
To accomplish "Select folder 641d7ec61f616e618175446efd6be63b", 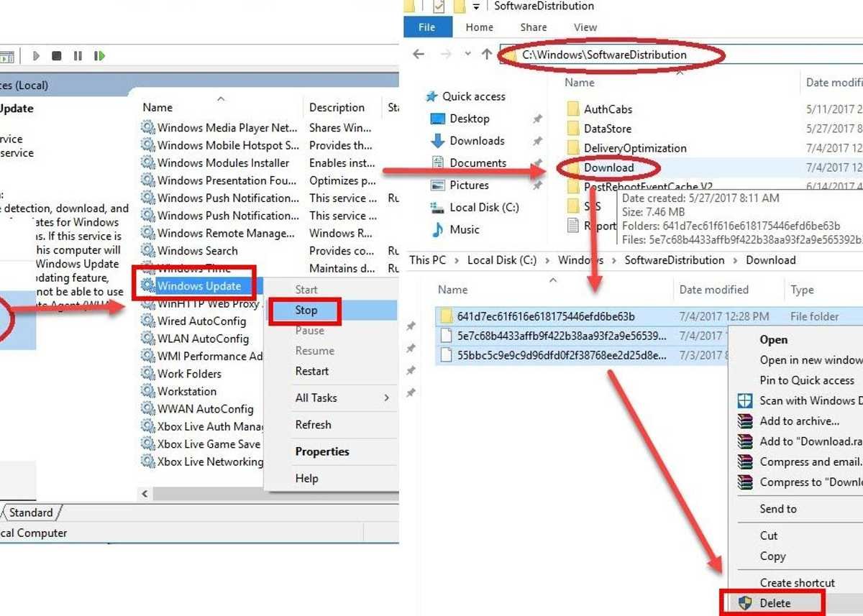I will [546, 316].
